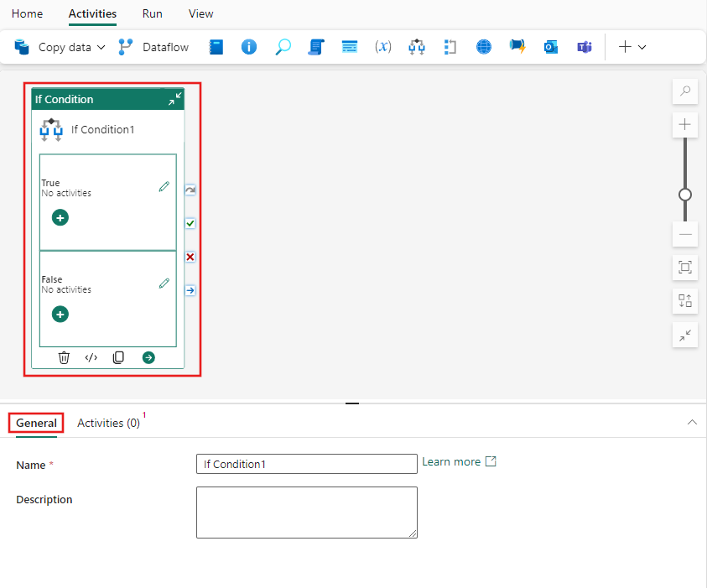Select the Lookup activity icon
This screenshot has width=707, height=588.
pos(283,47)
